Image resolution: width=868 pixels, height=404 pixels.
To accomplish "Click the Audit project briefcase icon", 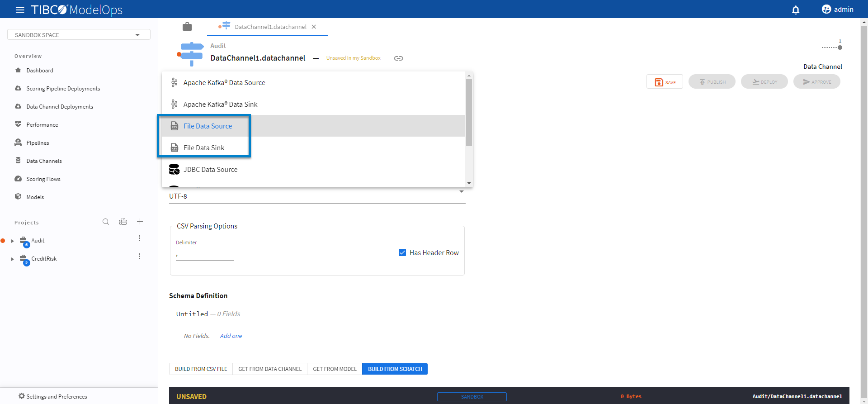I will coord(24,241).
